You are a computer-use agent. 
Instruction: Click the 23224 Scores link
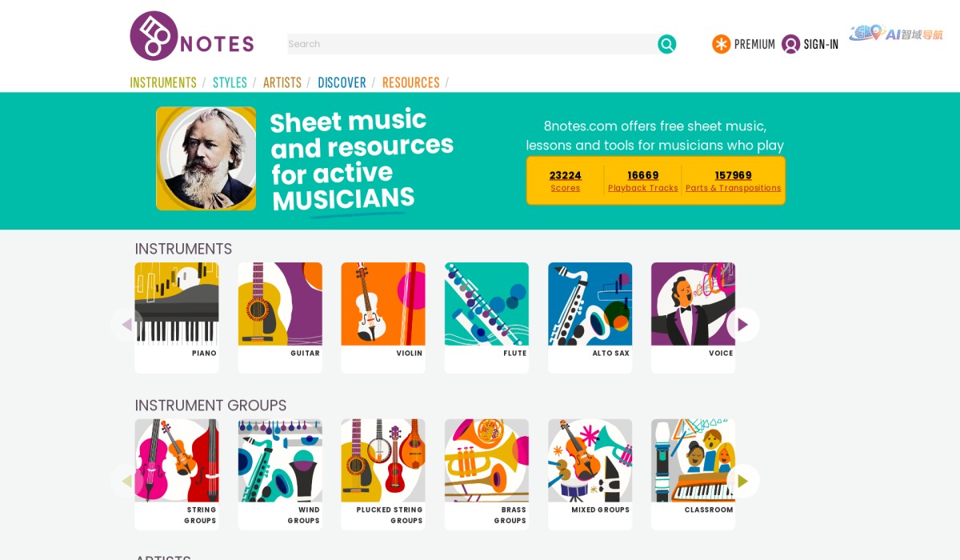click(x=565, y=181)
